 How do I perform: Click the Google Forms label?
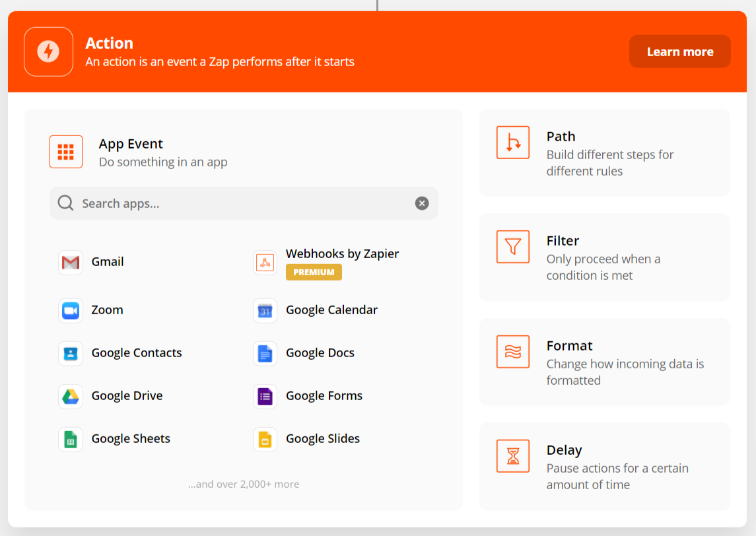point(324,396)
